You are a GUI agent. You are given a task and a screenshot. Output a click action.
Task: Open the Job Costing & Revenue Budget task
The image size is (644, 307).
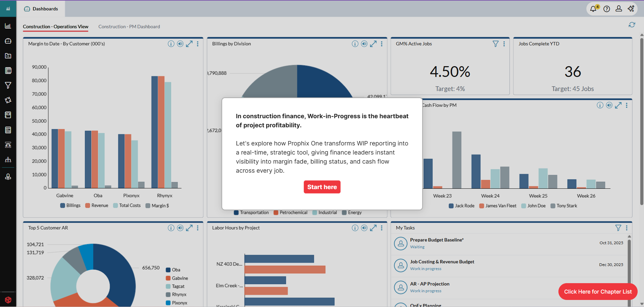point(442,262)
